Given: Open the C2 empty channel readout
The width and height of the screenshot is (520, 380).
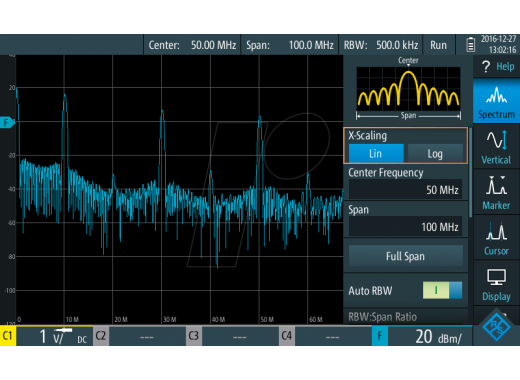Looking at the screenshot, I should point(147,336).
